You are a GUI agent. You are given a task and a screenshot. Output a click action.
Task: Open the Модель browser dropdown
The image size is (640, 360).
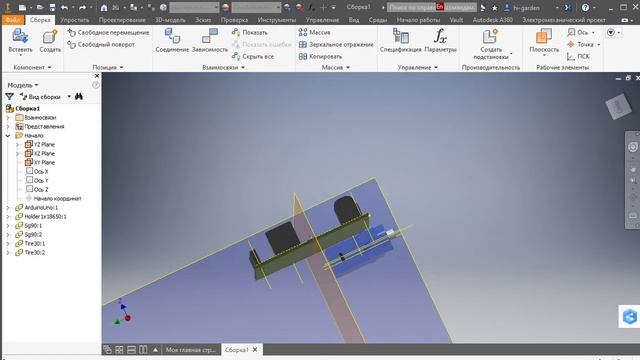click(x=23, y=85)
